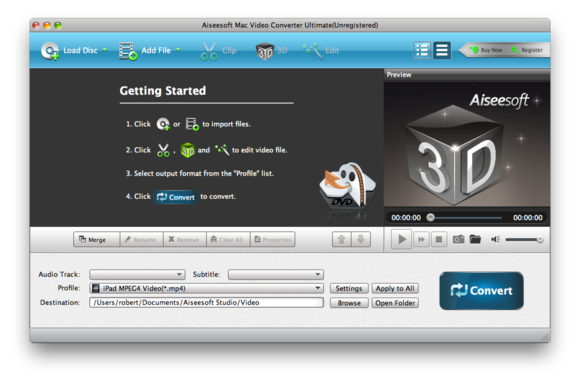Expand the Add File dropdown arrow
580x384 pixels.
coord(178,50)
